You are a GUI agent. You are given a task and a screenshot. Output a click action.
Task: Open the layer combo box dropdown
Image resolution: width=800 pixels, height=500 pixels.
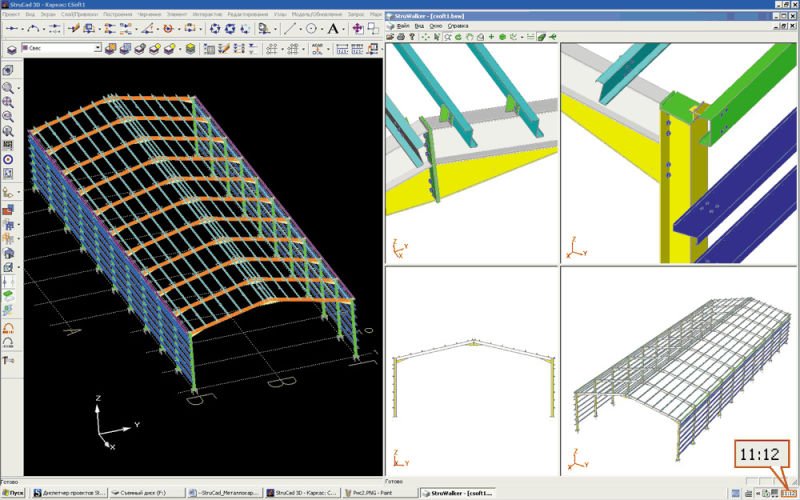[97, 48]
